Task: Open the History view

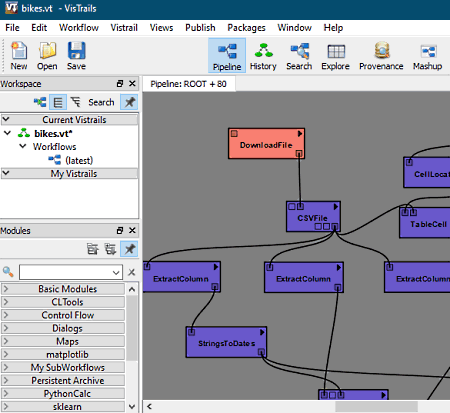Action: click(263, 56)
